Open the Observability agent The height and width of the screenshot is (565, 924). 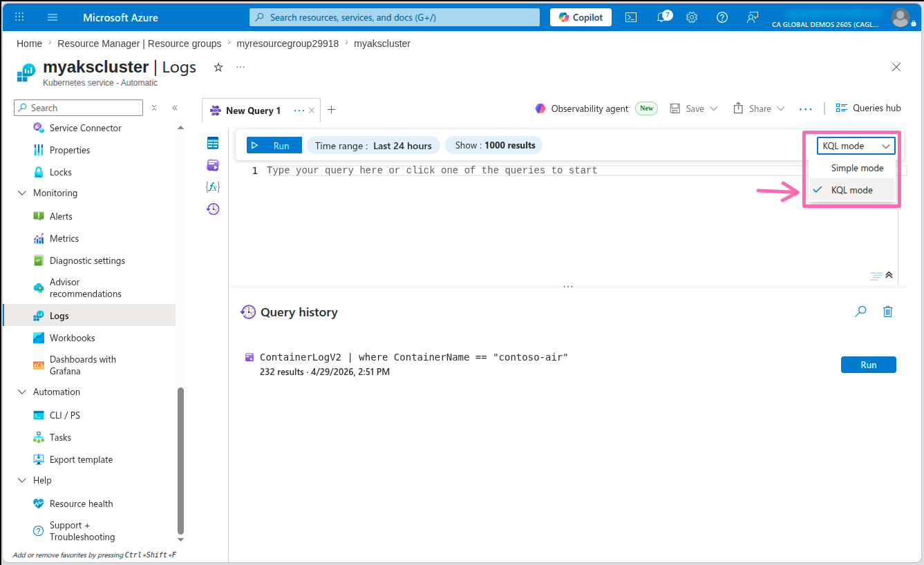pyautogui.click(x=581, y=108)
